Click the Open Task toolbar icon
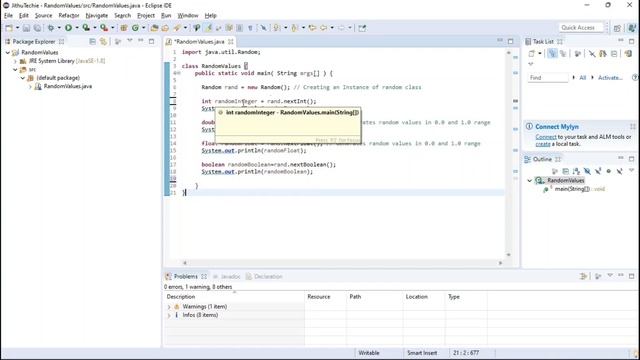Image resolution: width=640 pixels, height=360 pixels. tap(165, 28)
